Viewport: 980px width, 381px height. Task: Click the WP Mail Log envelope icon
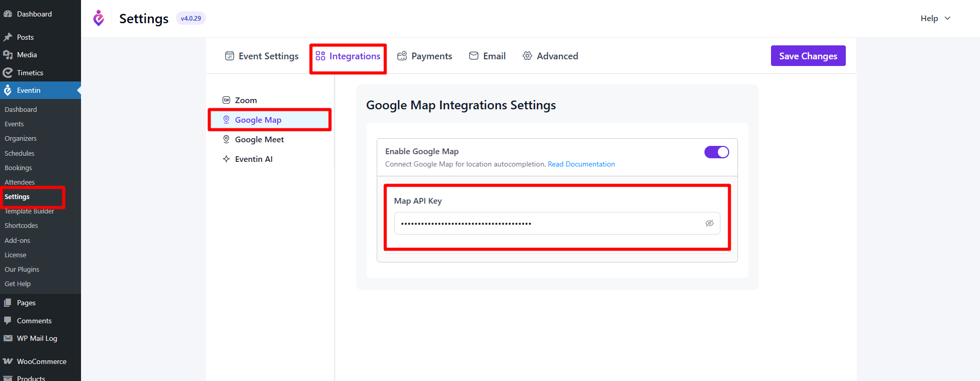[8, 338]
